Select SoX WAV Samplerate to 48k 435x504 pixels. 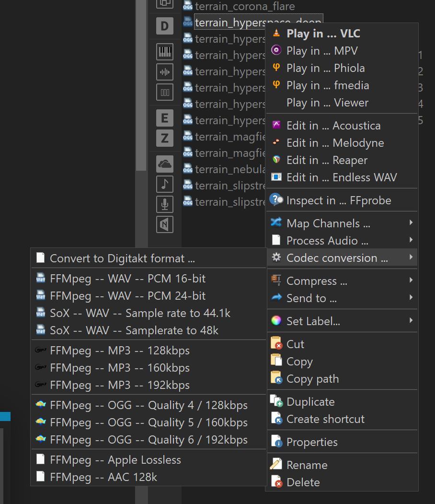pos(149,330)
